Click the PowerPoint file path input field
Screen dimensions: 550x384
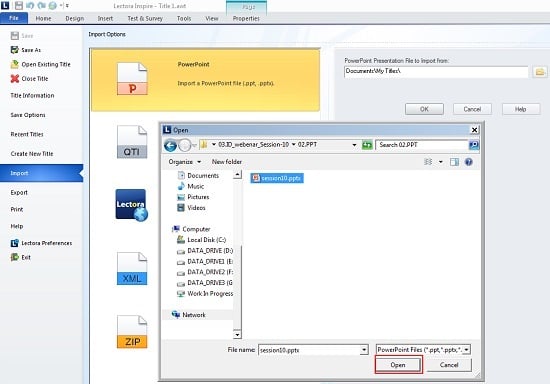point(436,72)
